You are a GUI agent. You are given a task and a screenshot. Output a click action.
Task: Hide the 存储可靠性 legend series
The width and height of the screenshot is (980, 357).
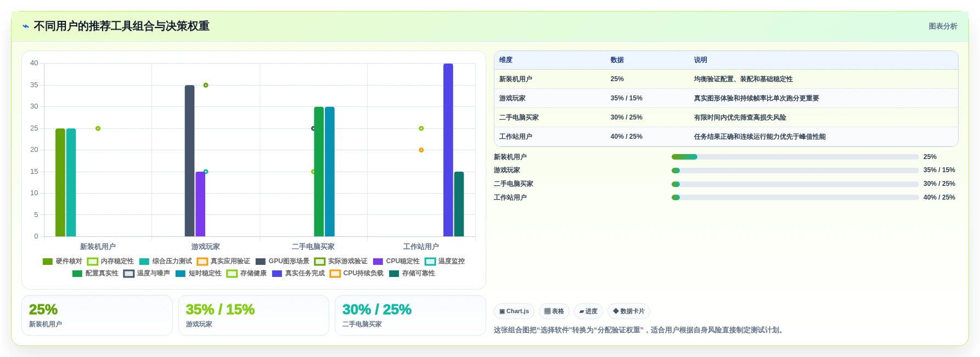[412, 274]
